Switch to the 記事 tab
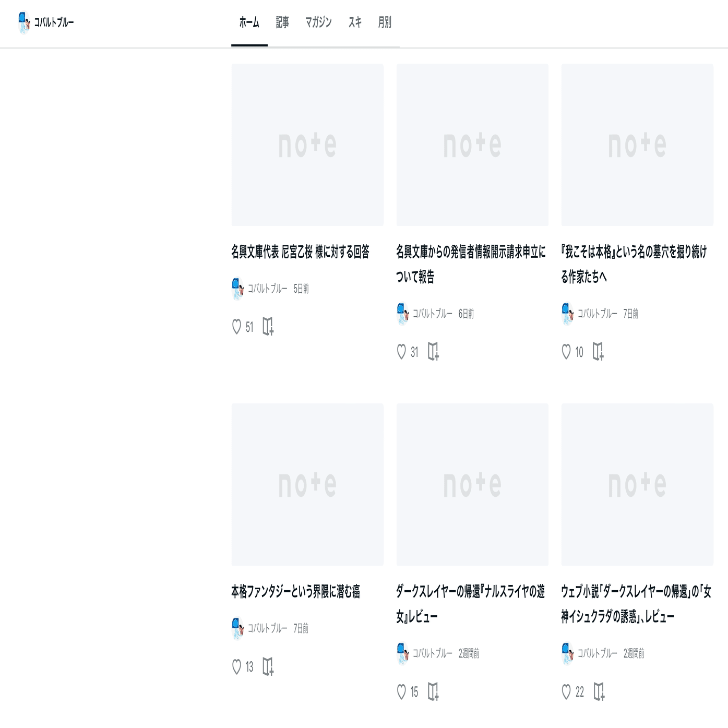The width and height of the screenshot is (728, 728). click(282, 22)
